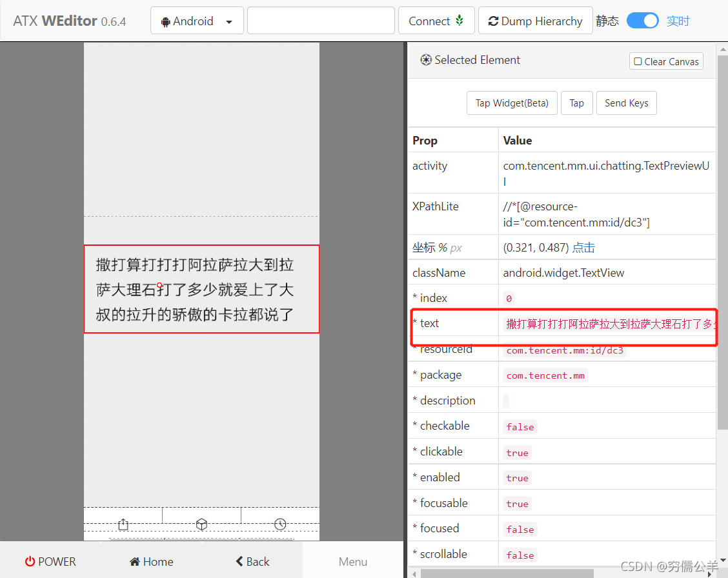
Task: Click the Menu button
Action: [x=353, y=562]
